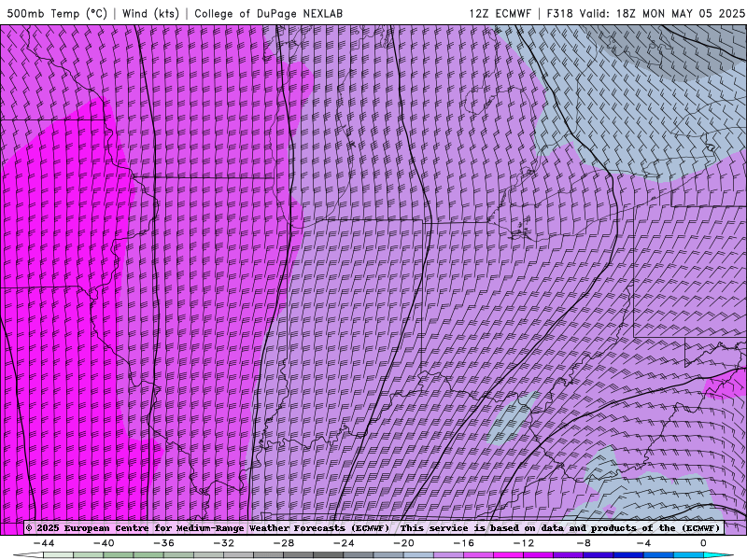Click the -20 label on the color scale
The image size is (747, 560).
tap(404, 543)
